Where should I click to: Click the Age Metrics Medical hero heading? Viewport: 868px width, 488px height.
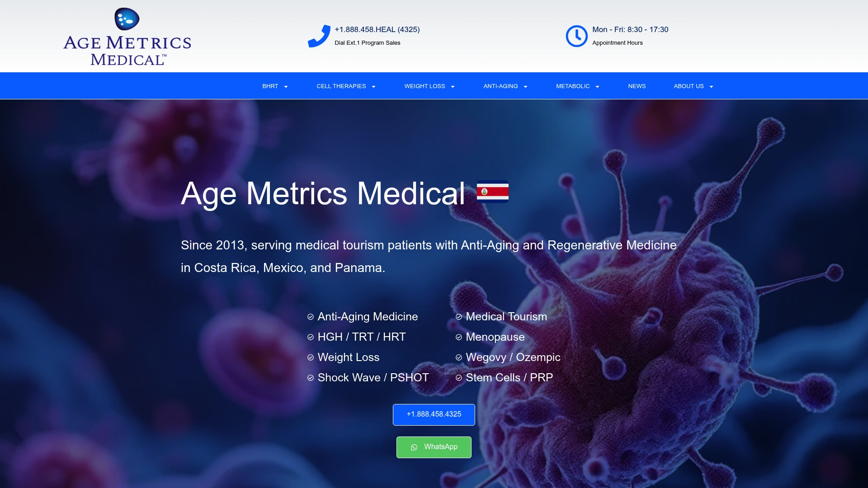(x=323, y=193)
